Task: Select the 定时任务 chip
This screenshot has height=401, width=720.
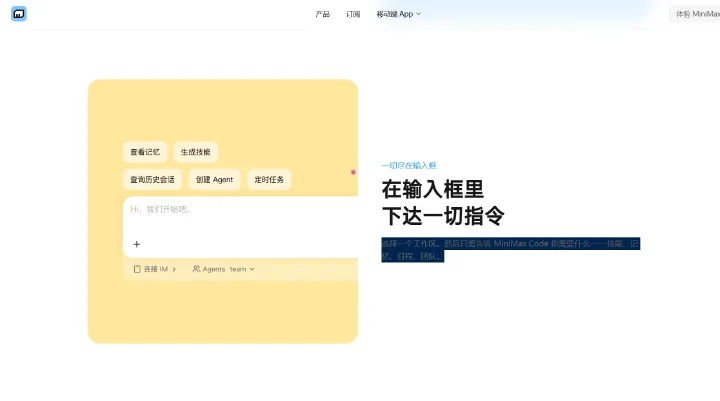Action: pos(269,180)
